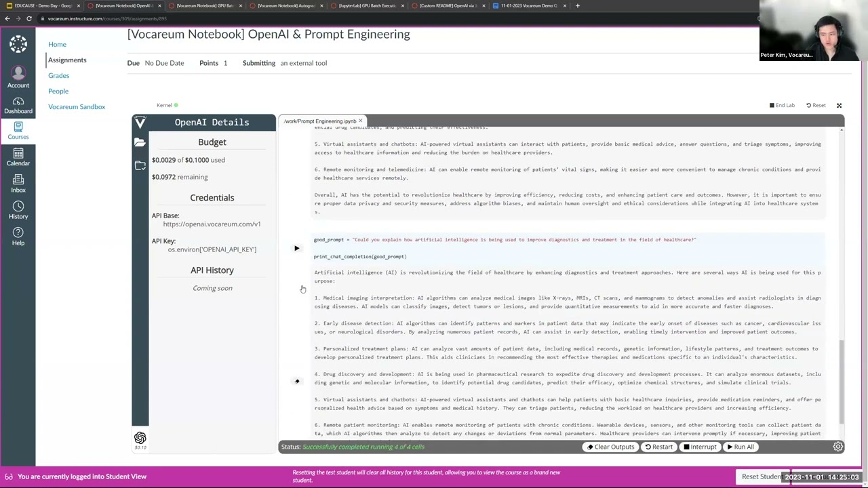Click the print_chat_completion(good_prompt) line
This screenshot has width=868, height=488.
coord(360,256)
